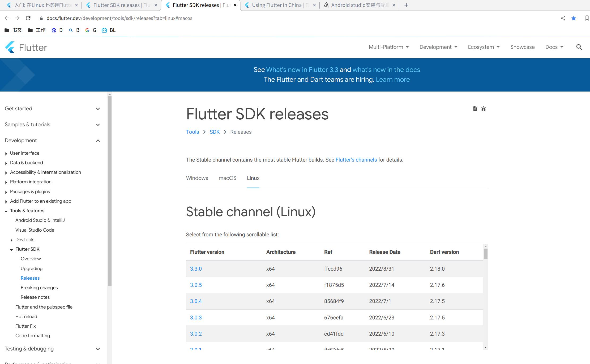Open the Docs dropdown in navbar

pyautogui.click(x=554, y=47)
